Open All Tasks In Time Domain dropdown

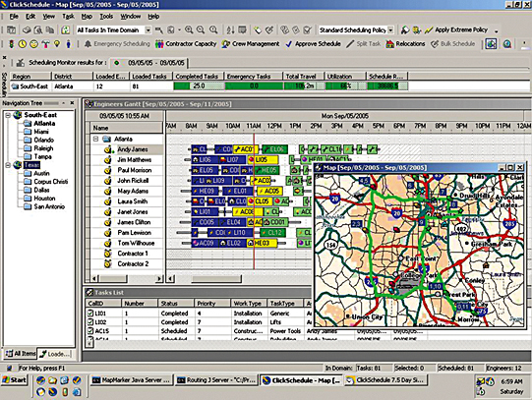click(148, 30)
